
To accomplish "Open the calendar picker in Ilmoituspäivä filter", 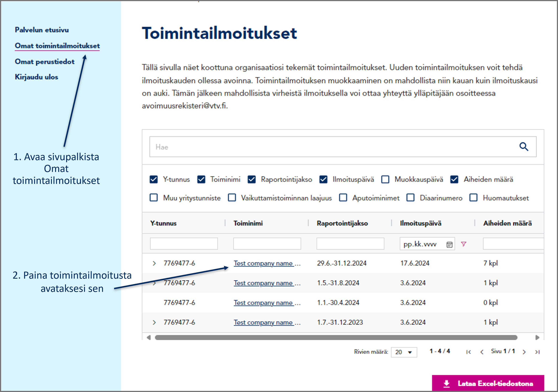I will pos(449,245).
